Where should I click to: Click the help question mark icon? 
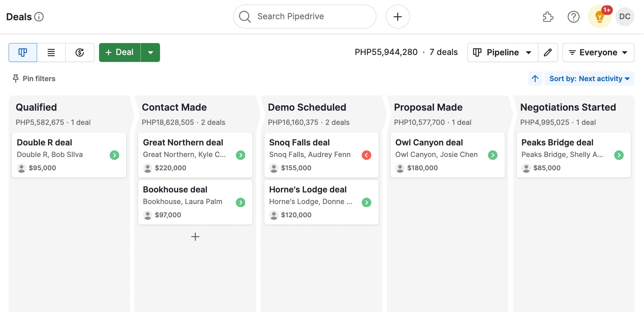tap(574, 17)
